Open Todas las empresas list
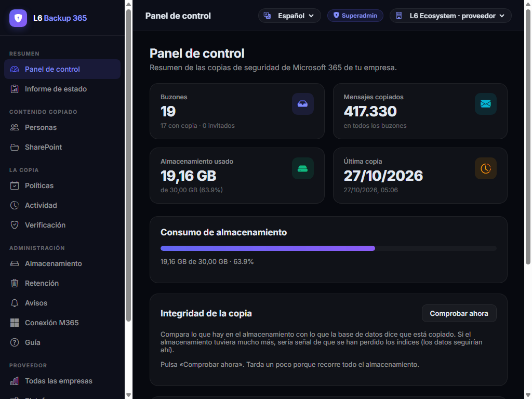 click(62, 381)
